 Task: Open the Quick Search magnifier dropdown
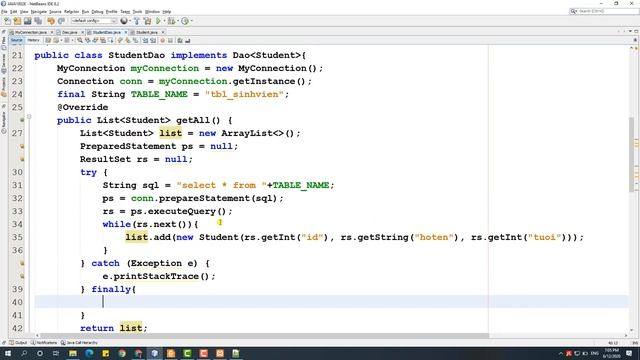[573, 11]
